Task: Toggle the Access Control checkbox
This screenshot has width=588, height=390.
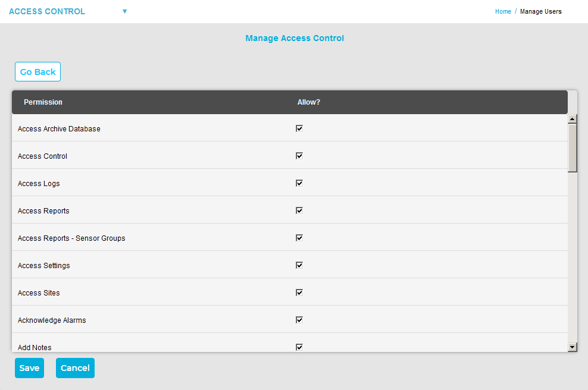Action: (299, 156)
